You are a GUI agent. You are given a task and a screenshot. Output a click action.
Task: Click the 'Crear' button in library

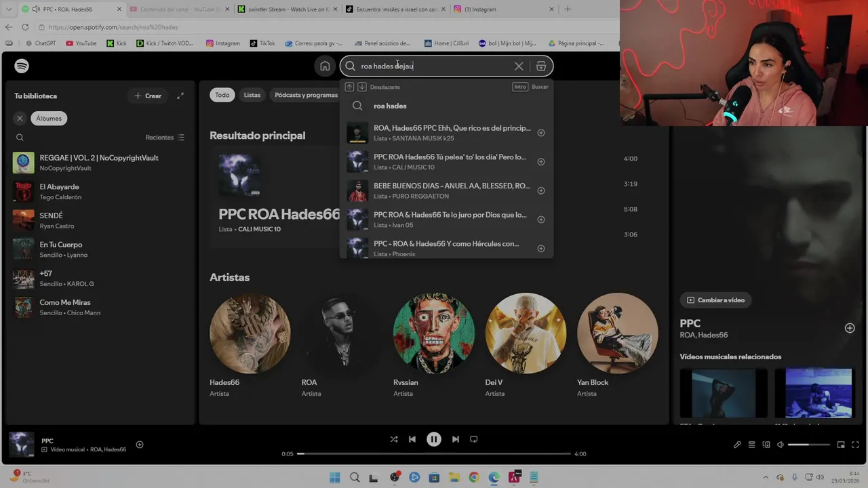click(x=148, y=96)
